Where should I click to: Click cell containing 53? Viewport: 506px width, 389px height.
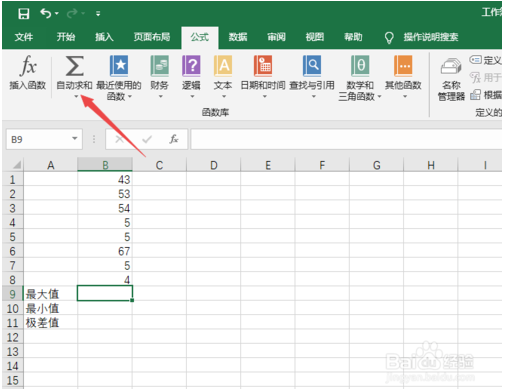tap(105, 194)
